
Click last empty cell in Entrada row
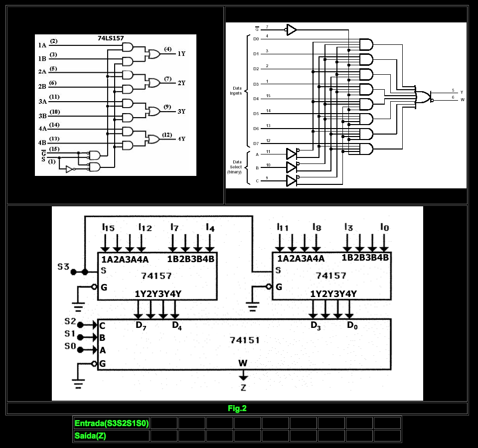click(x=387, y=423)
